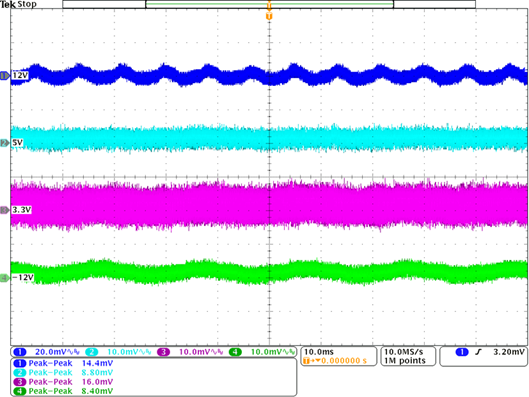The height and width of the screenshot is (397, 529).
Task: Select the channel 3 Peak-Peak 16.0mV measurement
Action: [63, 382]
